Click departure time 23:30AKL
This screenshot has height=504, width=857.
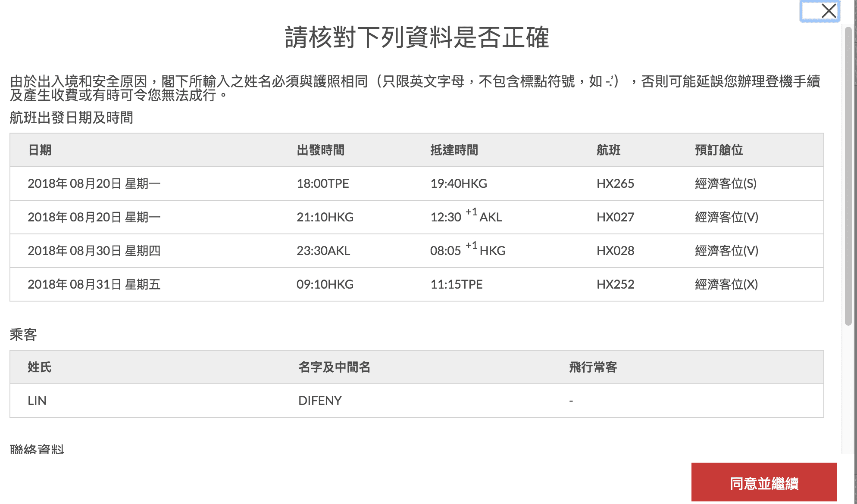(x=323, y=251)
